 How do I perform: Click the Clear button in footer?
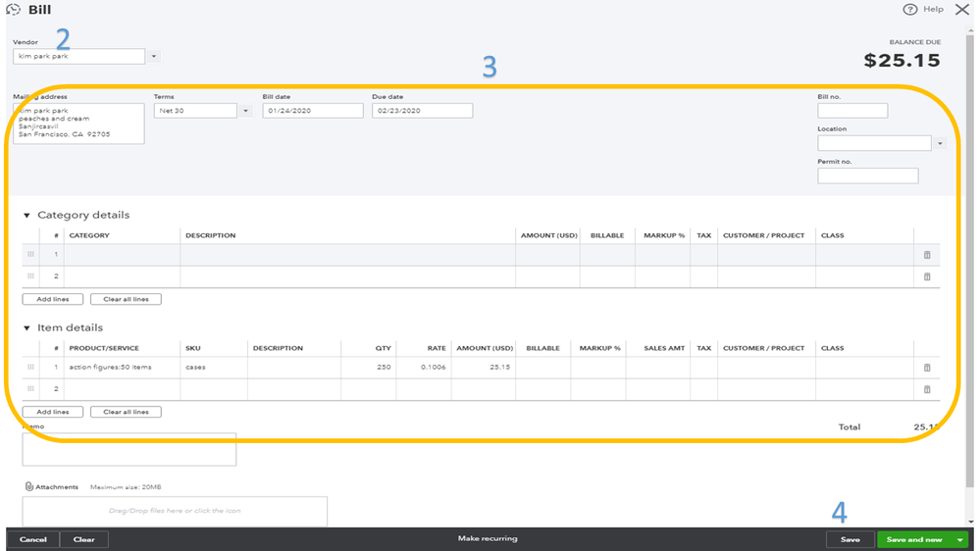tap(83, 540)
